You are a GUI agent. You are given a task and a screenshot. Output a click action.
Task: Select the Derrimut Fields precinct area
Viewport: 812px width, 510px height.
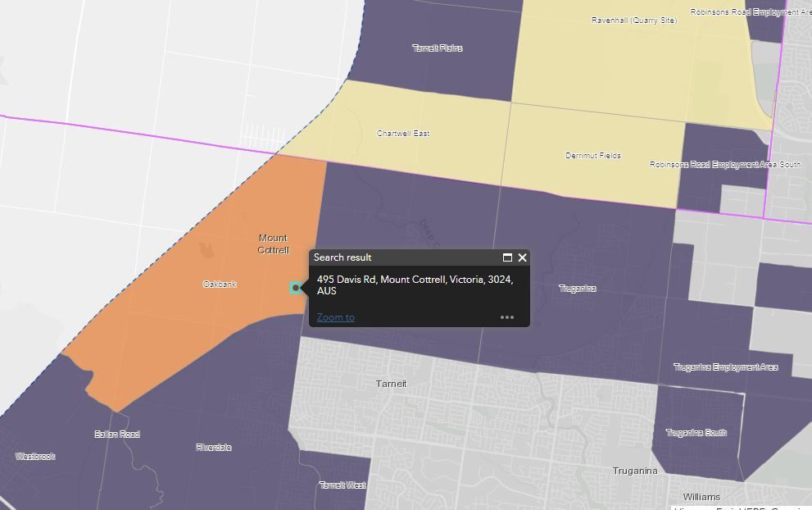click(x=592, y=155)
